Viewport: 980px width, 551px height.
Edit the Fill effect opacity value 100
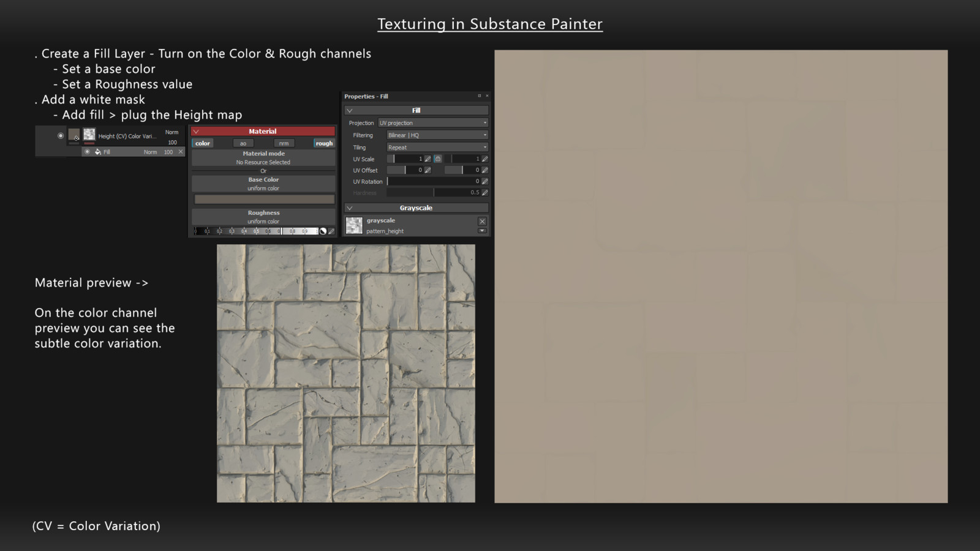pos(168,152)
